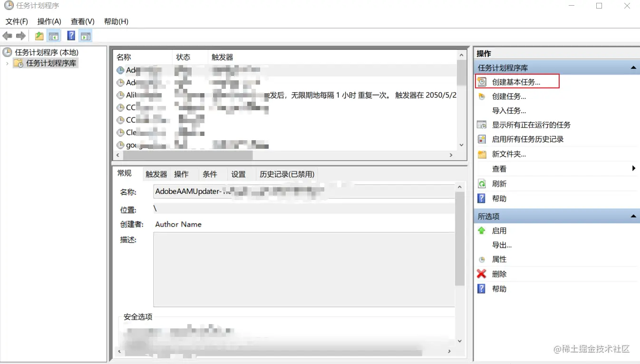Screen dimensions: 640x364
Task: Select the 常规 tab
Action: click(x=125, y=173)
